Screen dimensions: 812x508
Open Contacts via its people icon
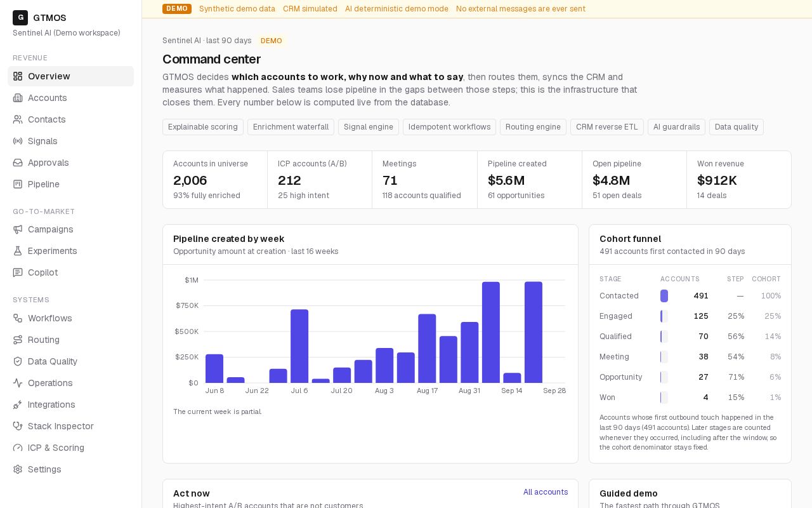point(18,119)
